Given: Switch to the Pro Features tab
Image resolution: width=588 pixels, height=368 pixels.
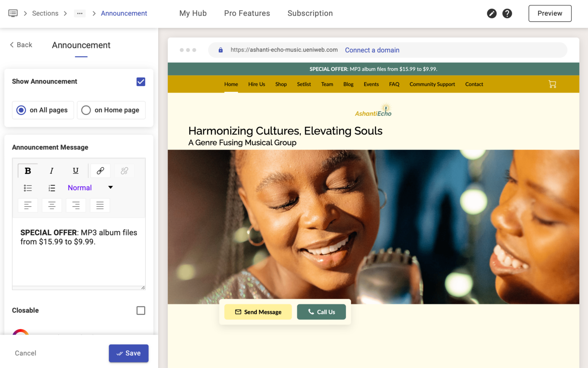Looking at the screenshot, I should click(x=247, y=13).
